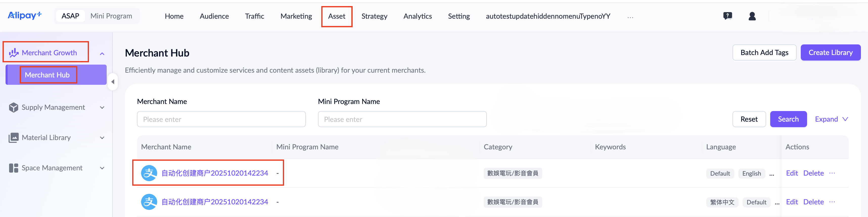
Task: Open the Marketing top menu
Action: (x=296, y=16)
